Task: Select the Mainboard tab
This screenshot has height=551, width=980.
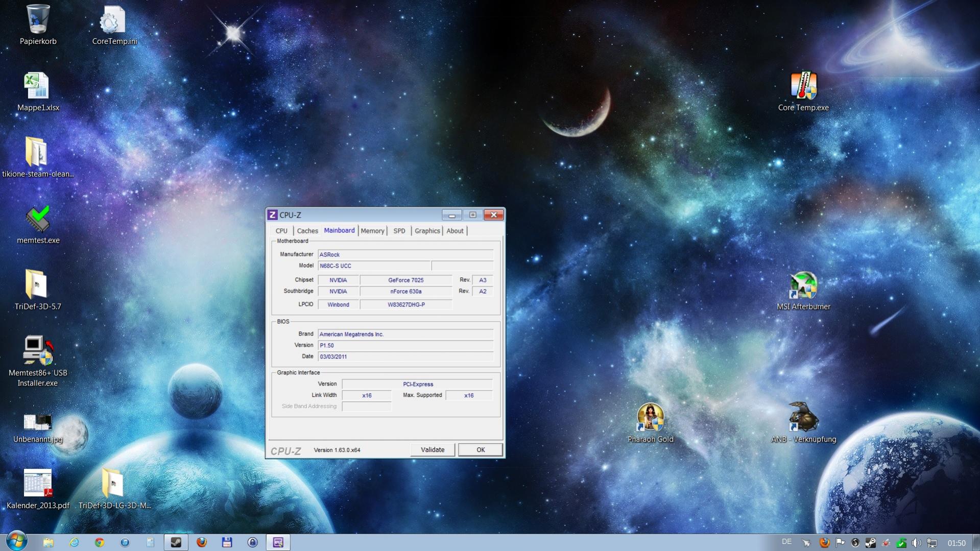Action: tap(339, 230)
